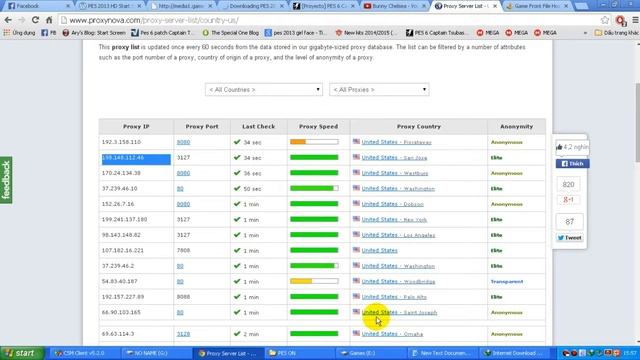The image size is (640, 360).
Task: Open the New kits 2014/2015 bookmark
Action: pos(366,33)
